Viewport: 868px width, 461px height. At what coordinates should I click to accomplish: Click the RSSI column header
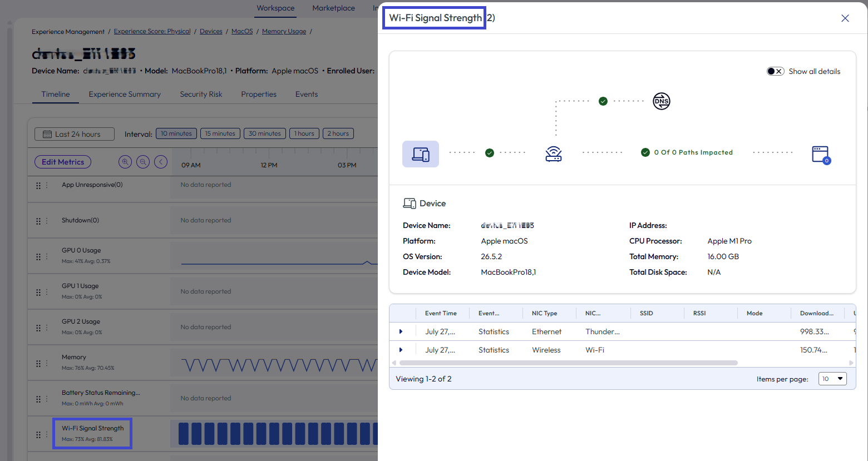point(699,313)
